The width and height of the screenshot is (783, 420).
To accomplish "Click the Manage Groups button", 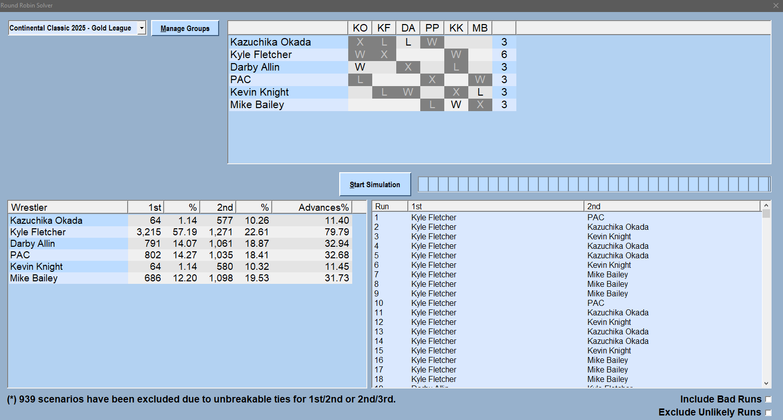I will (x=184, y=29).
